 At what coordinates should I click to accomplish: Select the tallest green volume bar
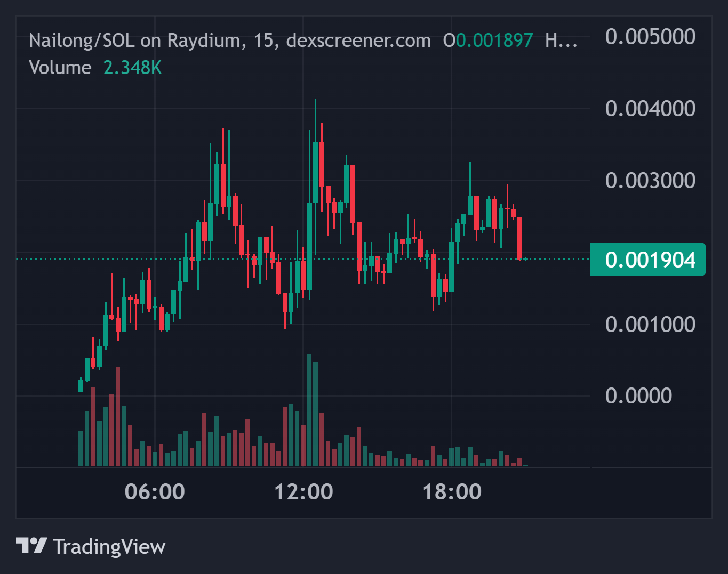coord(309,410)
